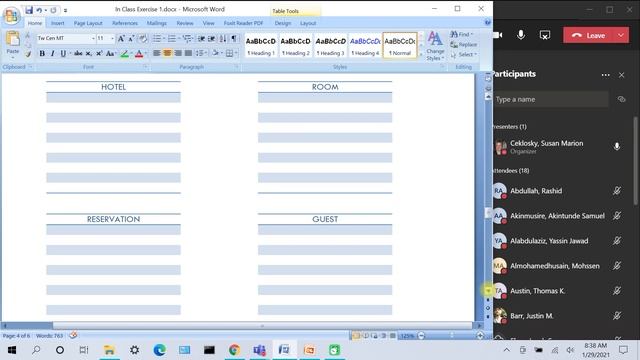Apply the Heading 1 style
Screen dimensions: 640x360
tap(261, 46)
